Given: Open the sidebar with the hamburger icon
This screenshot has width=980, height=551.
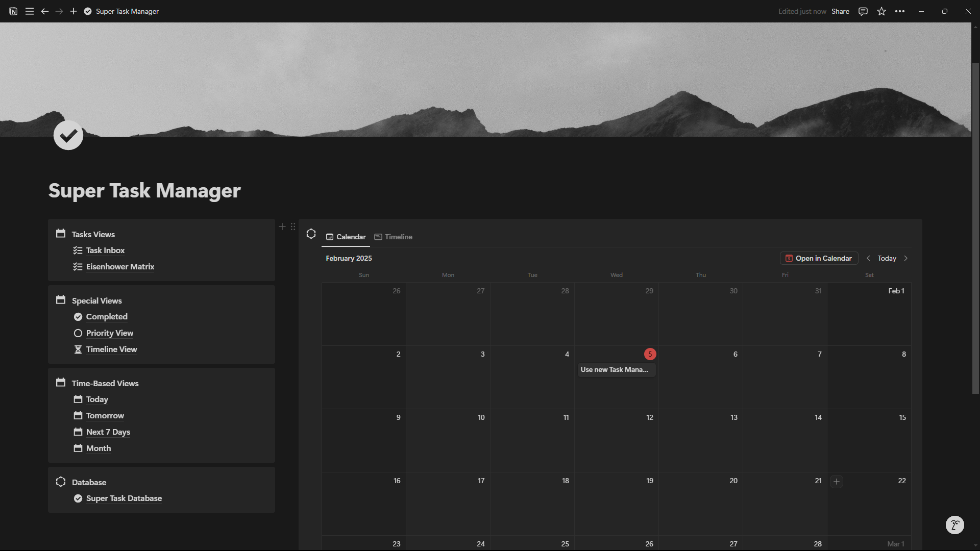Looking at the screenshot, I should (29, 11).
